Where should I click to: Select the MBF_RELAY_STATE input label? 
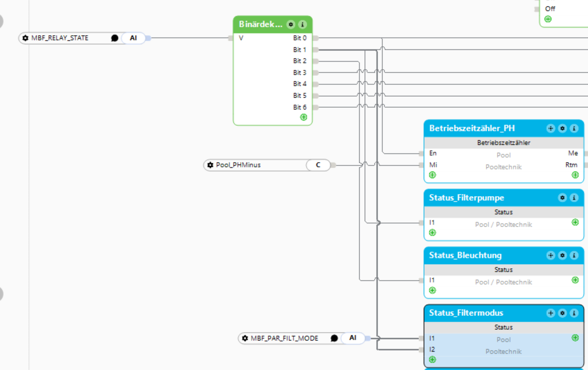point(60,38)
